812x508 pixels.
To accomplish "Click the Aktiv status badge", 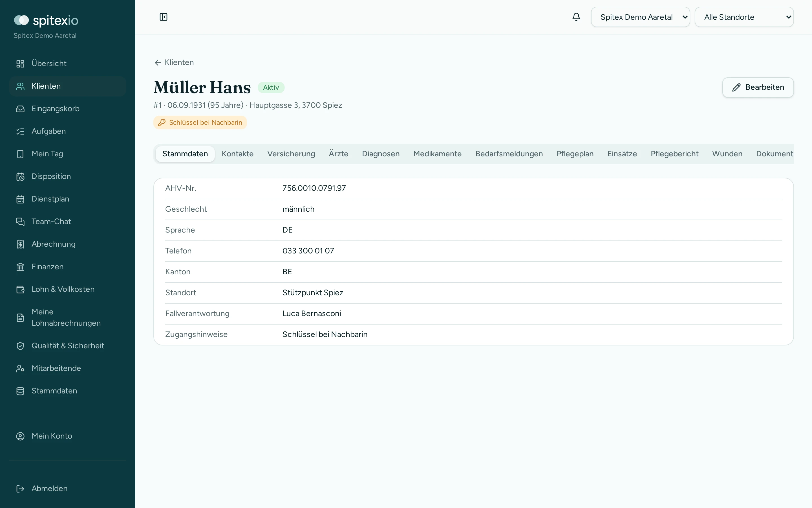I will (271, 88).
